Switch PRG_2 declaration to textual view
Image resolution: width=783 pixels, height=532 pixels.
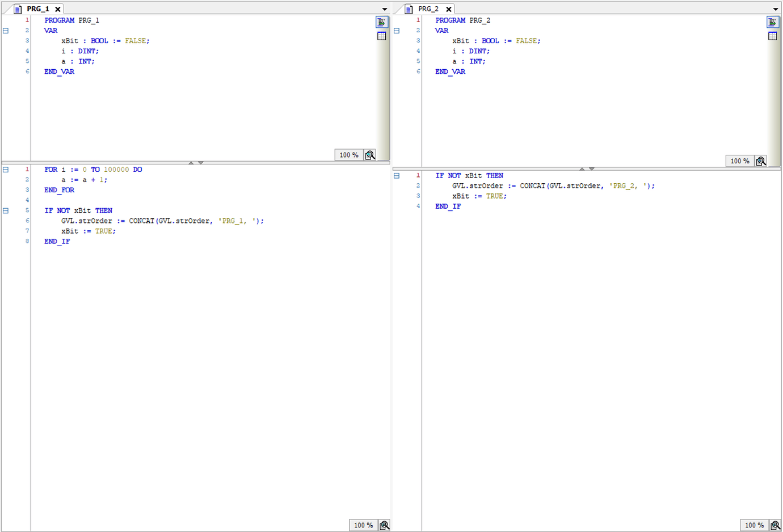coord(772,22)
